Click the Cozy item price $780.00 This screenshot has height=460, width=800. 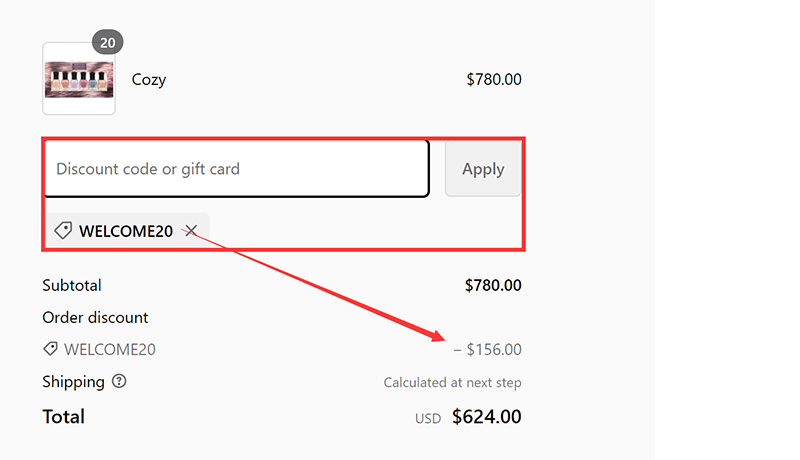coord(493,80)
